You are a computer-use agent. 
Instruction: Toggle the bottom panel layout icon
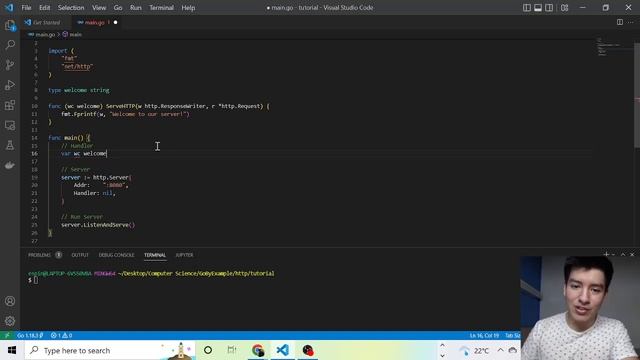tap(538, 8)
